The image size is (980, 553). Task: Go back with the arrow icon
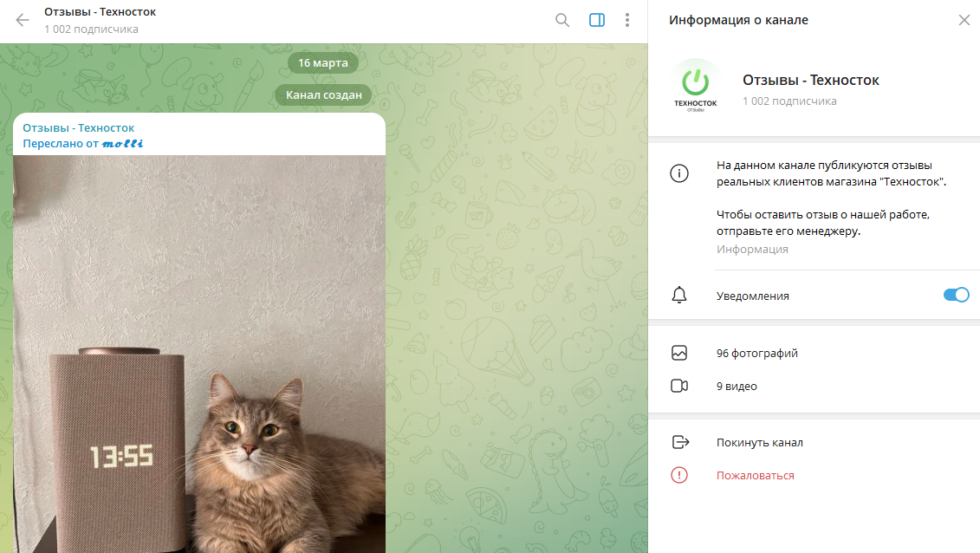pyautogui.click(x=23, y=20)
